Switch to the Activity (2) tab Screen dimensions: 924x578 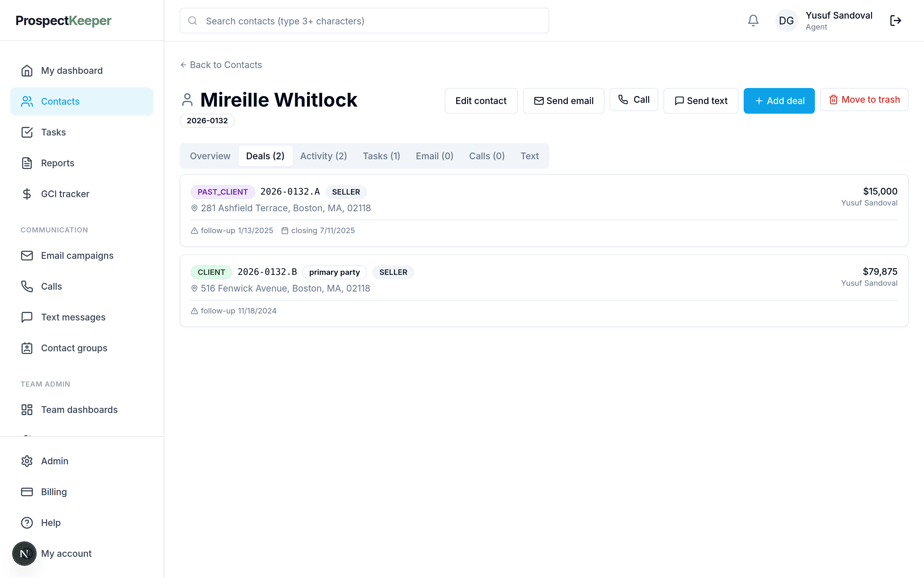[324, 156]
